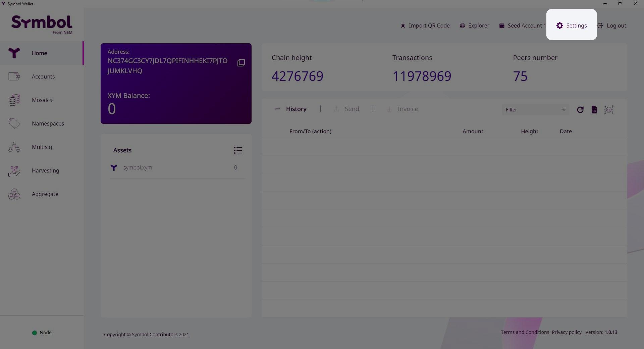This screenshot has height=349, width=644.
Task: Switch to the History tab
Action: tap(296, 109)
